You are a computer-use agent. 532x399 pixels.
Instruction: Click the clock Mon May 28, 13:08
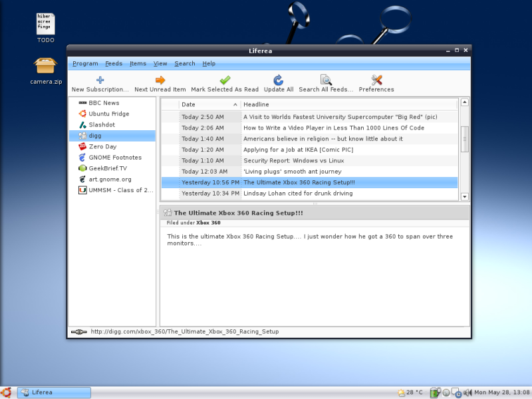point(502,392)
